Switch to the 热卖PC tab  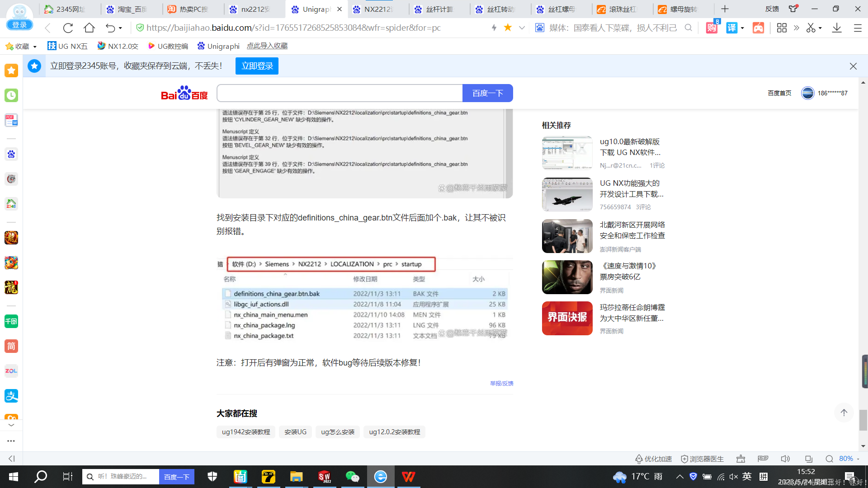[x=193, y=9]
